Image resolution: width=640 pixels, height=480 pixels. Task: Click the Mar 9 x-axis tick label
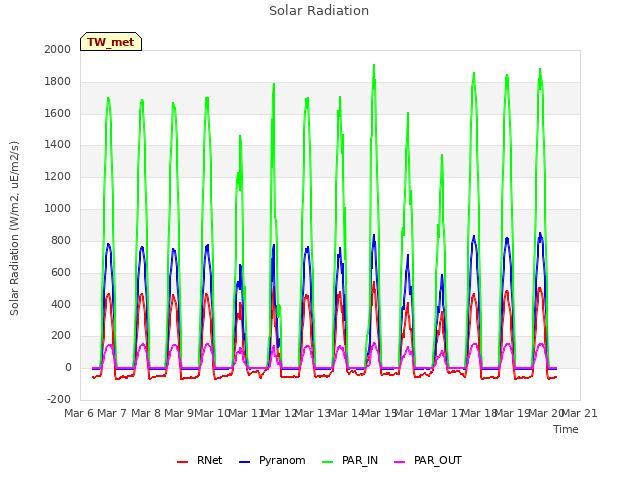[179, 413]
